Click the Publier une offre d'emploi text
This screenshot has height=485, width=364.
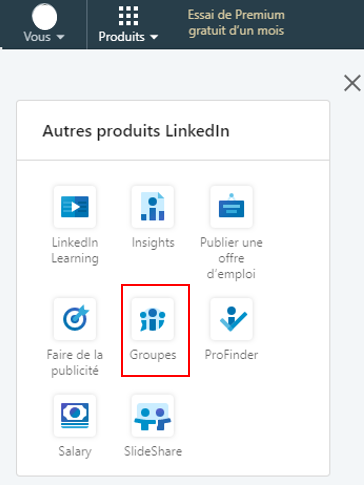tap(231, 258)
